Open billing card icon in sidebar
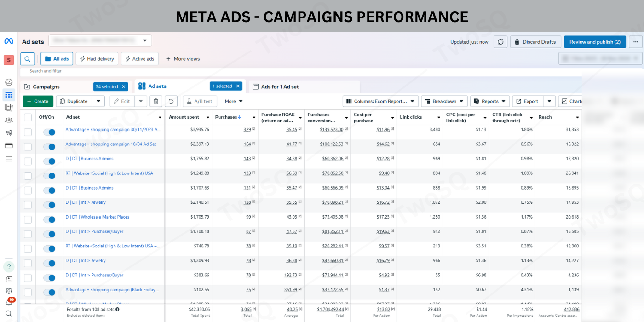 9,146
